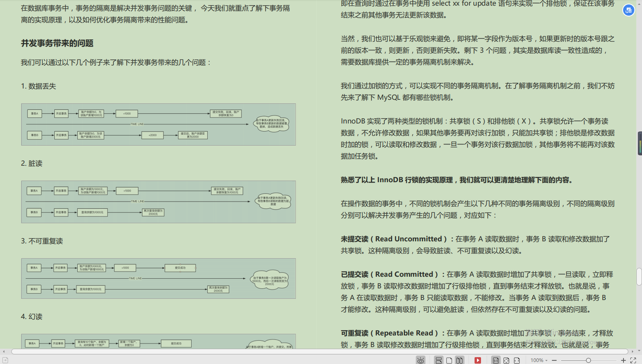This screenshot has height=364, width=642.
Task: Start slideshow with red play button
Action: [x=478, y=360]
